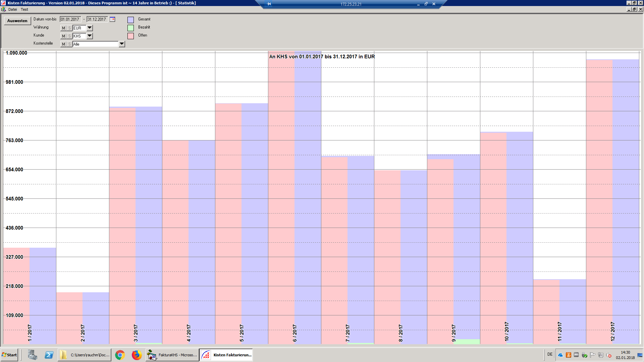Click the M button beside Kunde
The height and width of the screenshot is (362, 644).
click(x=63, y=36)
